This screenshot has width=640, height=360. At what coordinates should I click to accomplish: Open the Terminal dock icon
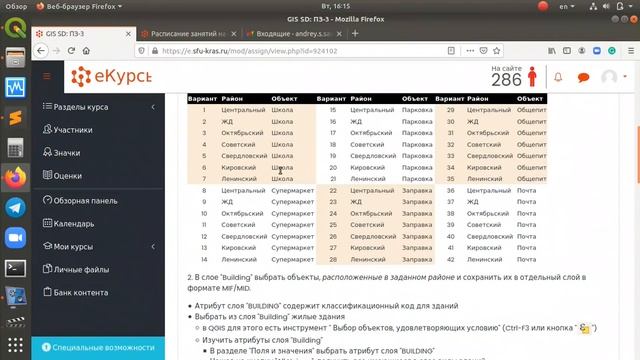click(x=15, y=268)
